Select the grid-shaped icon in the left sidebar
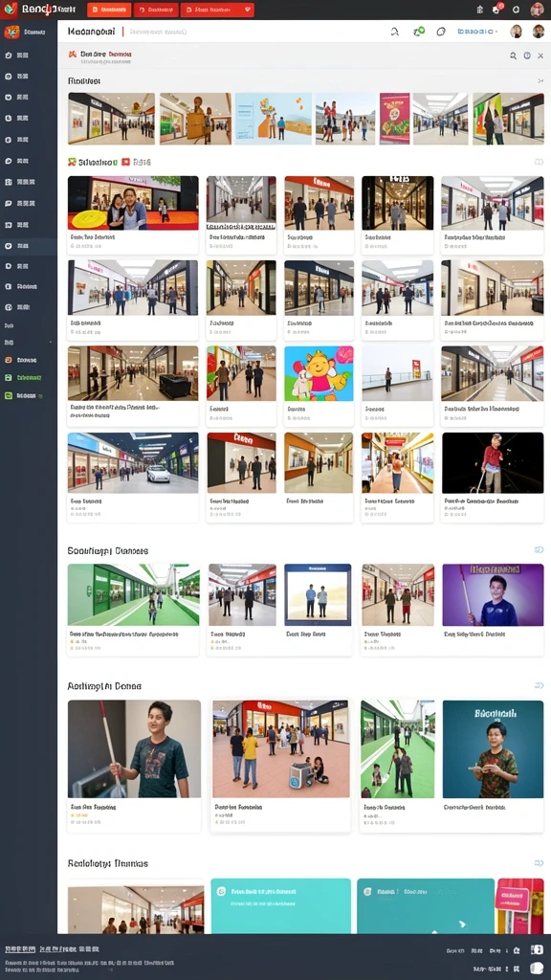Viewport: 551px width, 980px height. coord(8,183)
